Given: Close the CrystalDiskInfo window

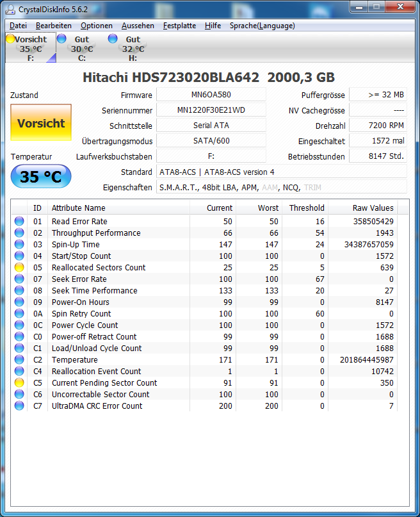Looking at the screenshot, I should point(400,7).
